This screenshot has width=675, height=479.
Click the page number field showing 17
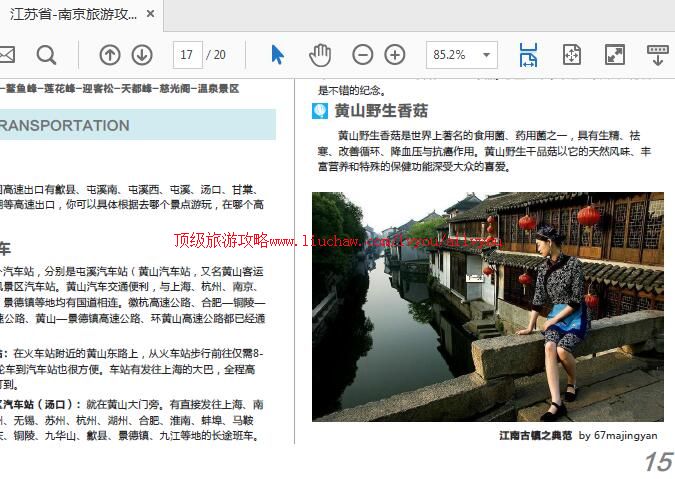(x=187, y=55)
